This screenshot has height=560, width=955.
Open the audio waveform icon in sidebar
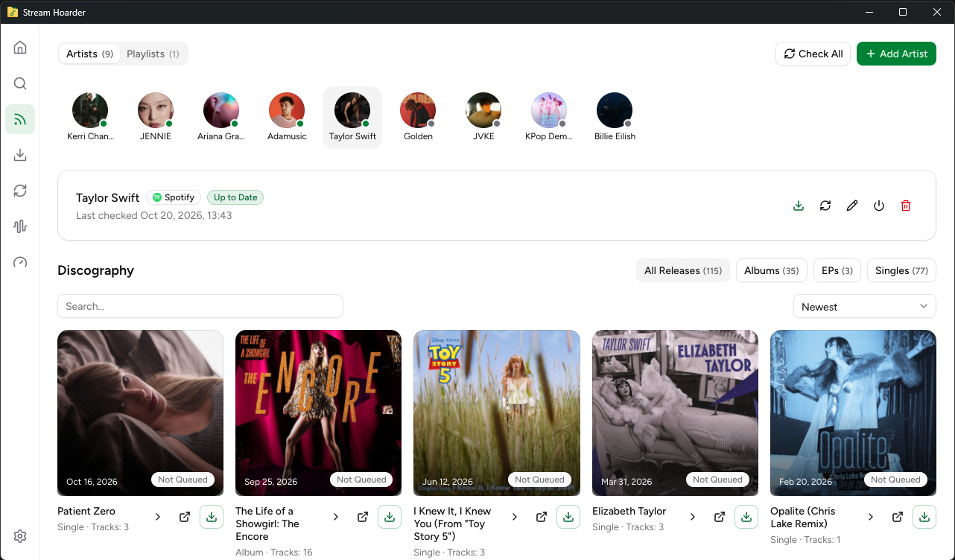[20, 226]
